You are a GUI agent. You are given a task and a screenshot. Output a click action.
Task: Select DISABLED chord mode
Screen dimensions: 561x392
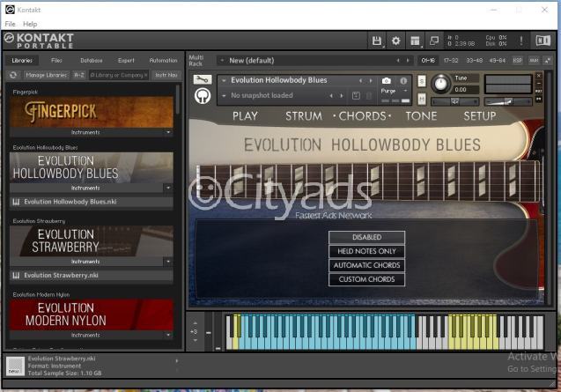(366, 237)
